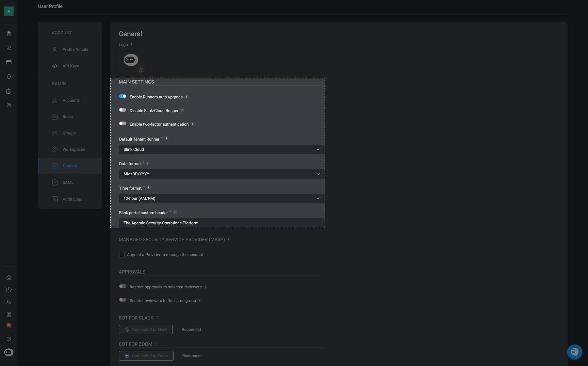This screenshot has width=588, height=366.
Task: Open the home icon in left rail
Action: (9, 277)
